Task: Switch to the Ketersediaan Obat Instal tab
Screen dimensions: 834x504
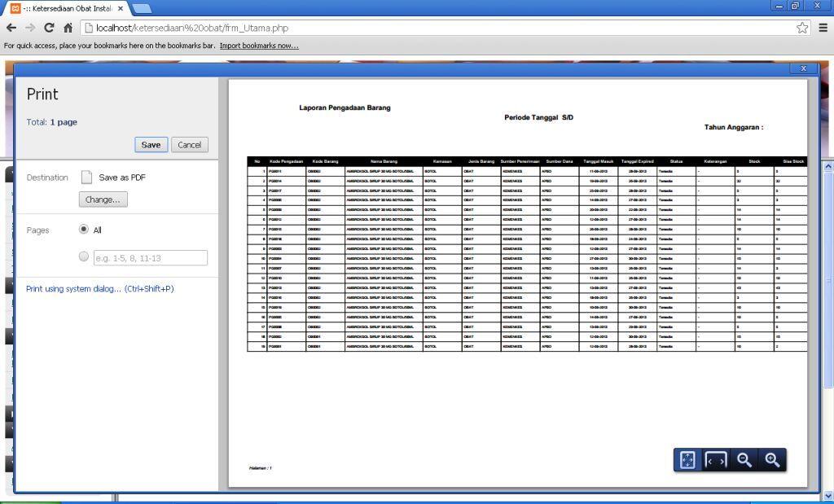Action: coord(68,8)
